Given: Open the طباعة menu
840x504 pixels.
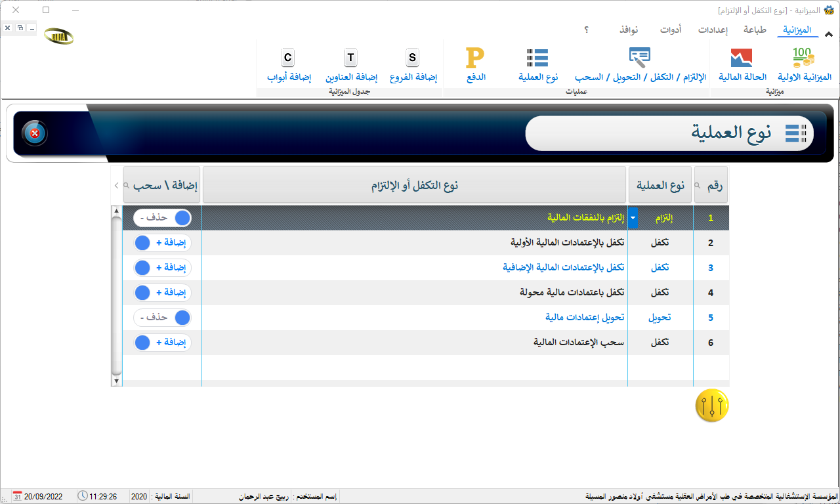Looking at the screenshot, I should click(755, 30).
